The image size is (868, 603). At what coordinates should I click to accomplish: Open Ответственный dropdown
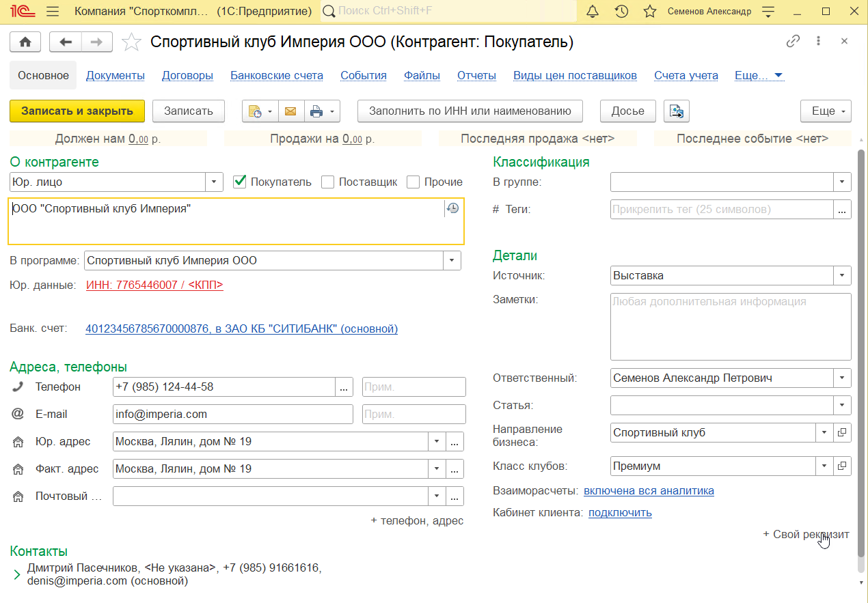[x=842, y=378]
